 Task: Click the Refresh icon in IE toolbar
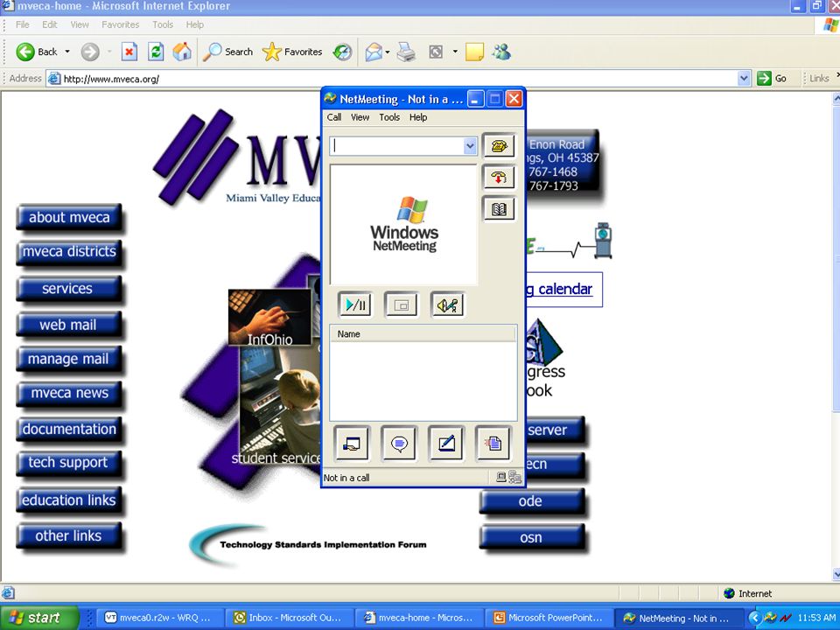coord(156,52)
